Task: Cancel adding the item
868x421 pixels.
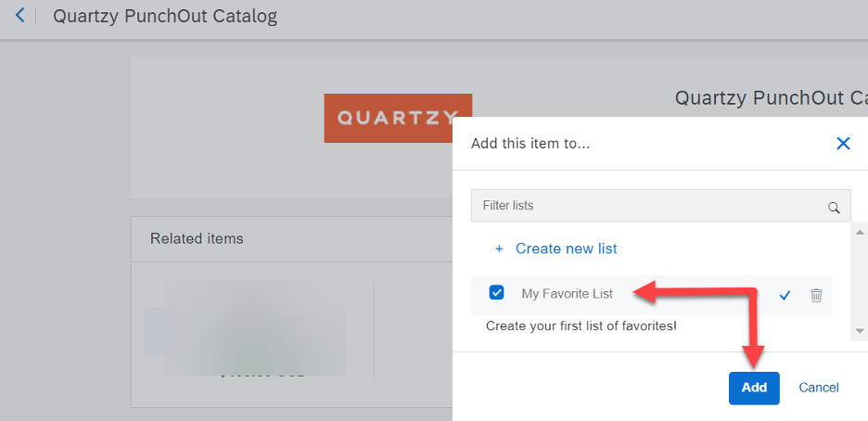Action: pos(818,388)
